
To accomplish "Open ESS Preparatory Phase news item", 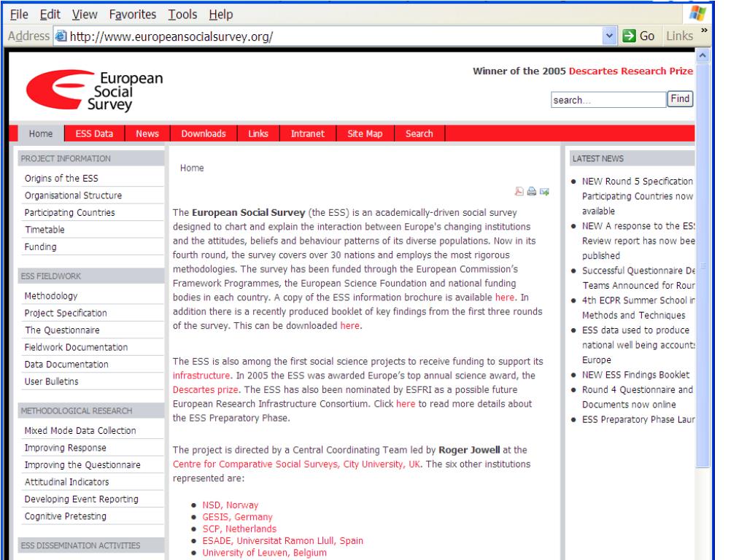I will (x=638, y=419).
